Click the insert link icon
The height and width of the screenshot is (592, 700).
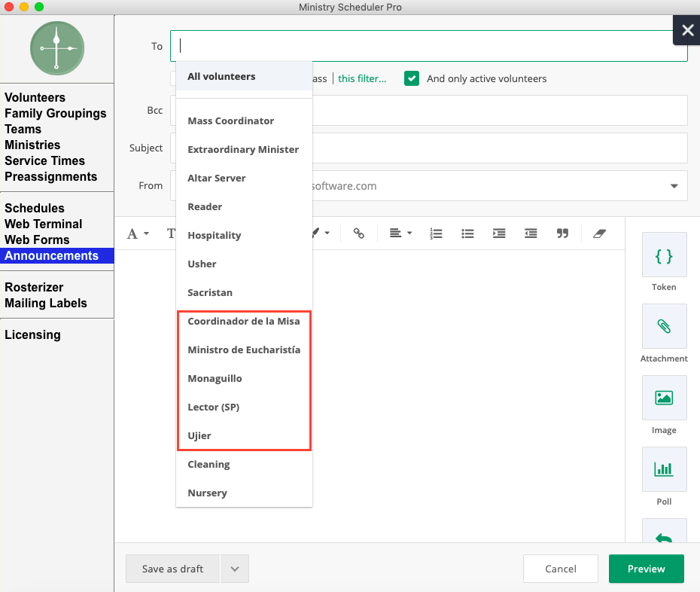pyautogui.click(x=359, y=233)
